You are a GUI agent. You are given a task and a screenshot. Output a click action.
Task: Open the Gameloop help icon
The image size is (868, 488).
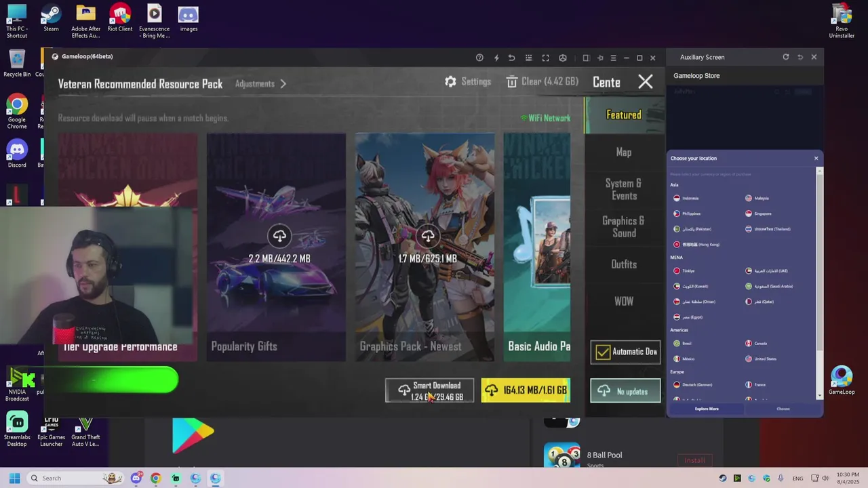point(479,58)
